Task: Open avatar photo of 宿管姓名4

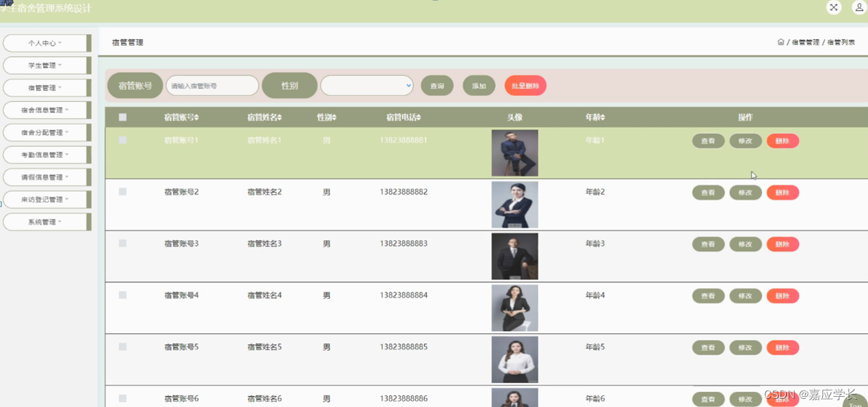Action: [x=514, y=308]
